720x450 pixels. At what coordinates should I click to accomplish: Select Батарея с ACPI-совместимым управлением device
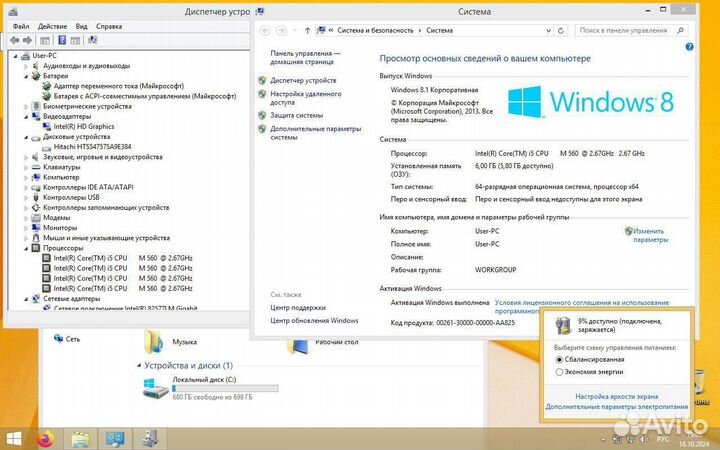(145, 96)
